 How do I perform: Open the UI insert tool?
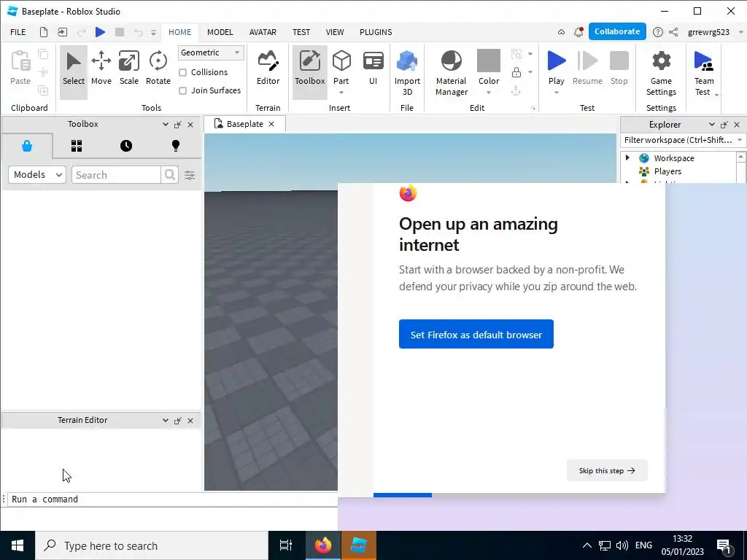[x=373, y=69]
